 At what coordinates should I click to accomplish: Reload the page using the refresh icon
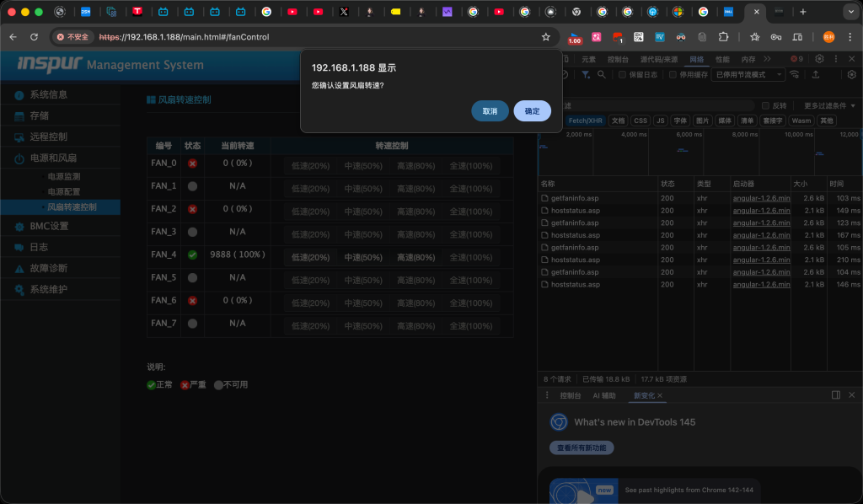[34, 37]
